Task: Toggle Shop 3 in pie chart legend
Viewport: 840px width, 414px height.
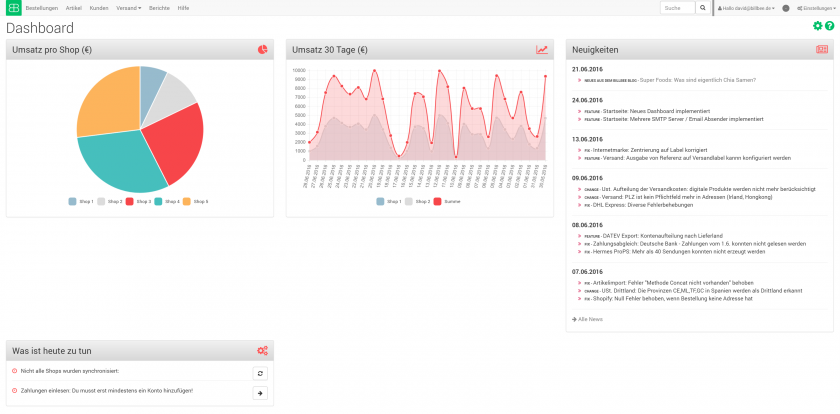Action: coord(138,201)
